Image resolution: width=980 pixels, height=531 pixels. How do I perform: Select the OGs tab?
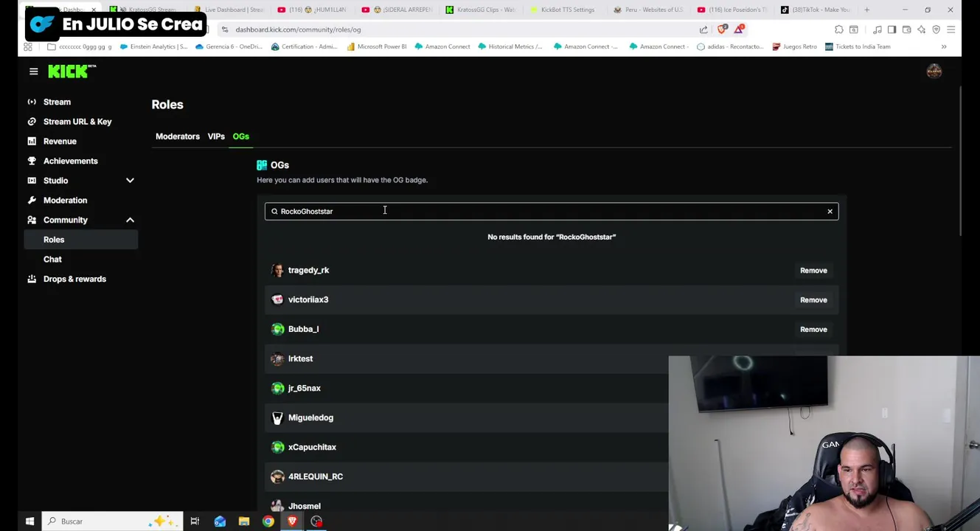(x=241, y=136)
